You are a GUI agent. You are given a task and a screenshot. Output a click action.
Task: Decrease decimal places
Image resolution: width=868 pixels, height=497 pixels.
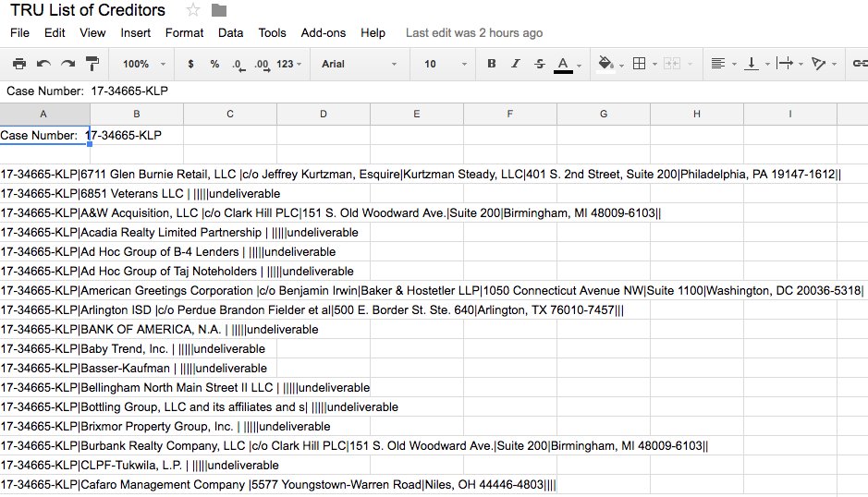click(x=238, y=65)
